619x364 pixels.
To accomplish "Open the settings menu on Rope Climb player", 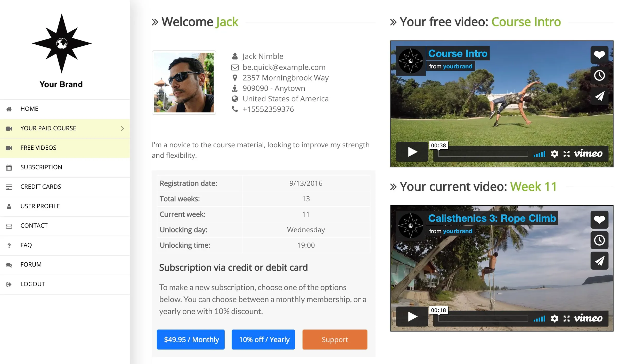I will (555, 319).
